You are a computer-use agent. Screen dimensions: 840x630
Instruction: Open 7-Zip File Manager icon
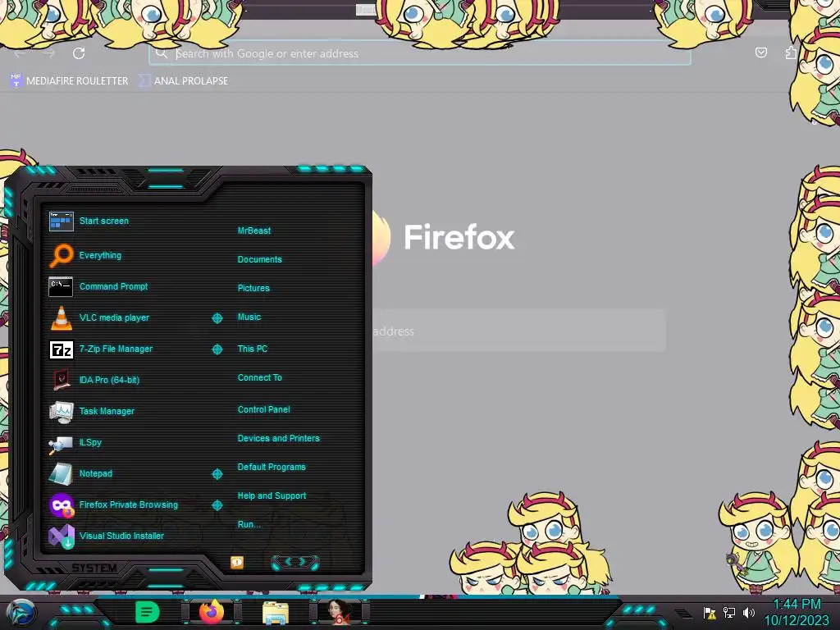tap(61, 349)
